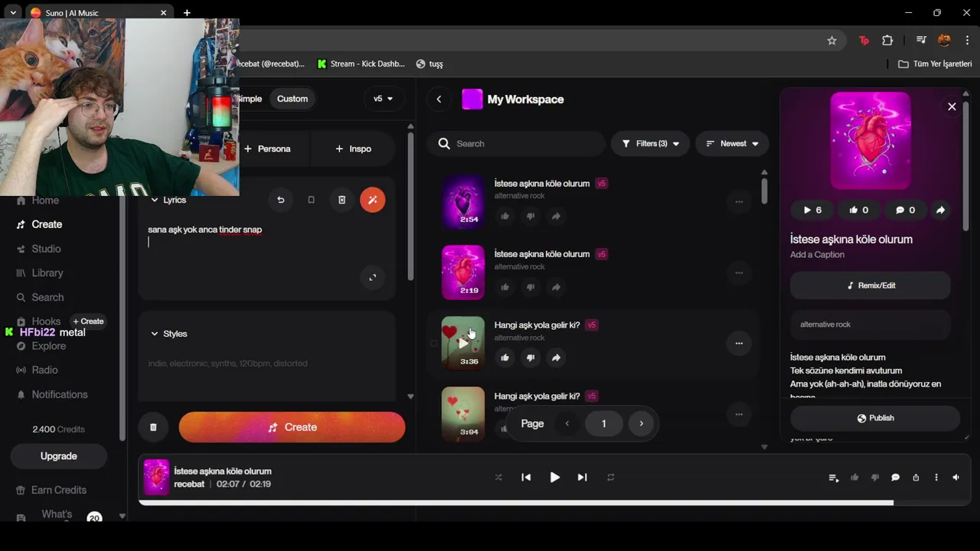Open the Filters (3) dropdown
The image size is (980, 551).
click(650, 143)
